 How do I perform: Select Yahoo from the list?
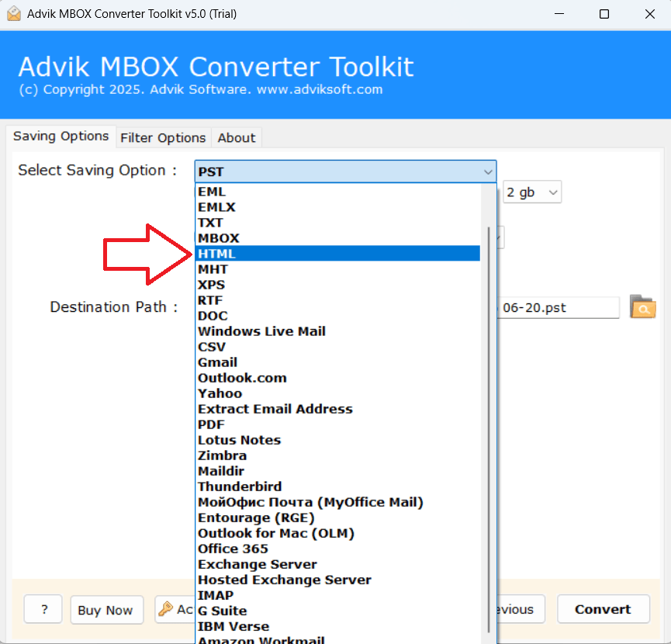(337, 393)
